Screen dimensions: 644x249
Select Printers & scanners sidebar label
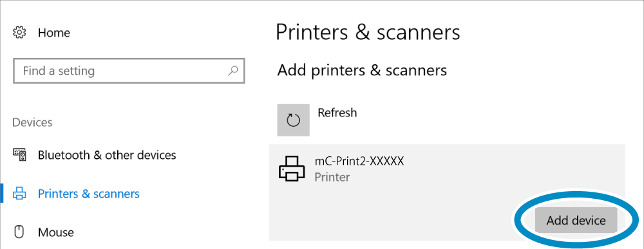coord(89,193)
